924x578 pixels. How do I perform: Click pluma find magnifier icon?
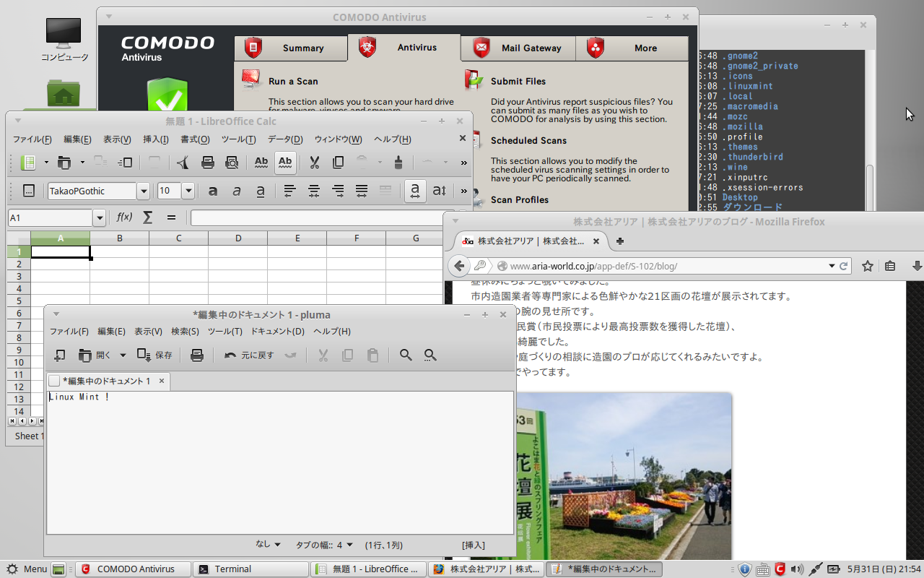tap(406, 355)
